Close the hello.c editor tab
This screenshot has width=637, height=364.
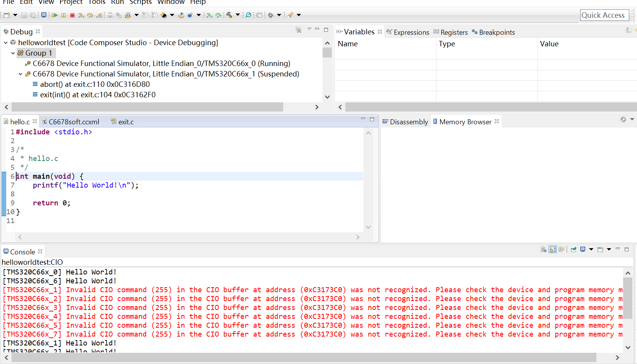pos(35,121)
